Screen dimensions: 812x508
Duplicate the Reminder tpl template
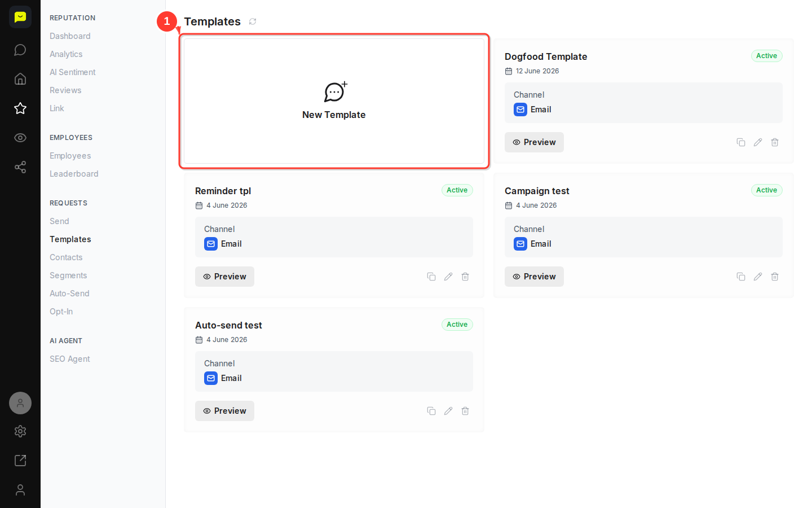(x=431, y=277)
